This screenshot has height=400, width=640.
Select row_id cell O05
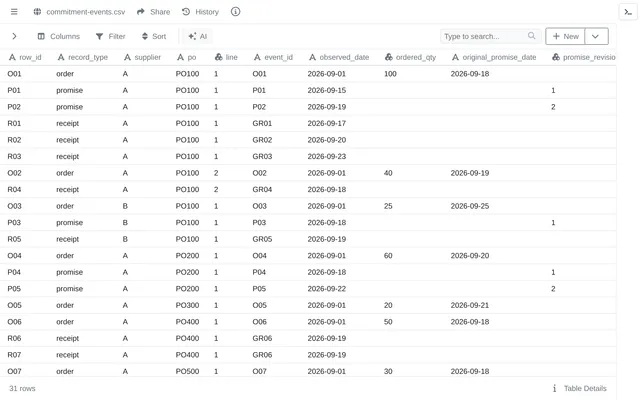pos(14,305)
